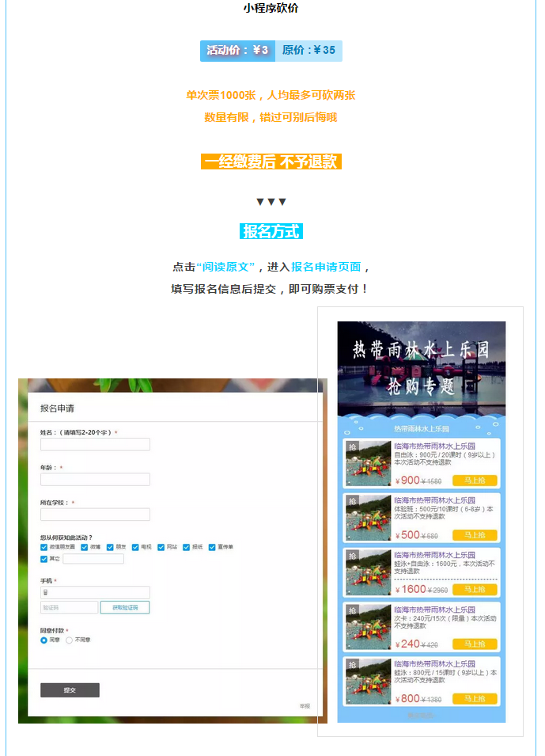Select the 同意 payment radio button

pos(44,640)
